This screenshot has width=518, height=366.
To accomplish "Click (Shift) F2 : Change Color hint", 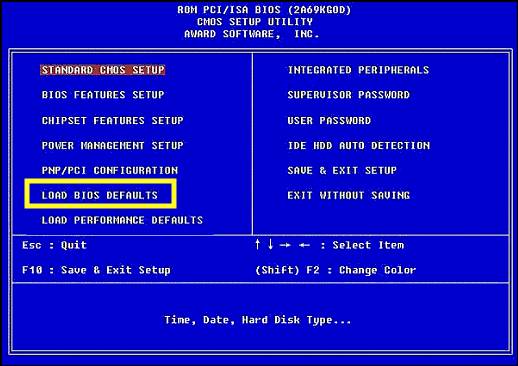I will pos(336,270).
